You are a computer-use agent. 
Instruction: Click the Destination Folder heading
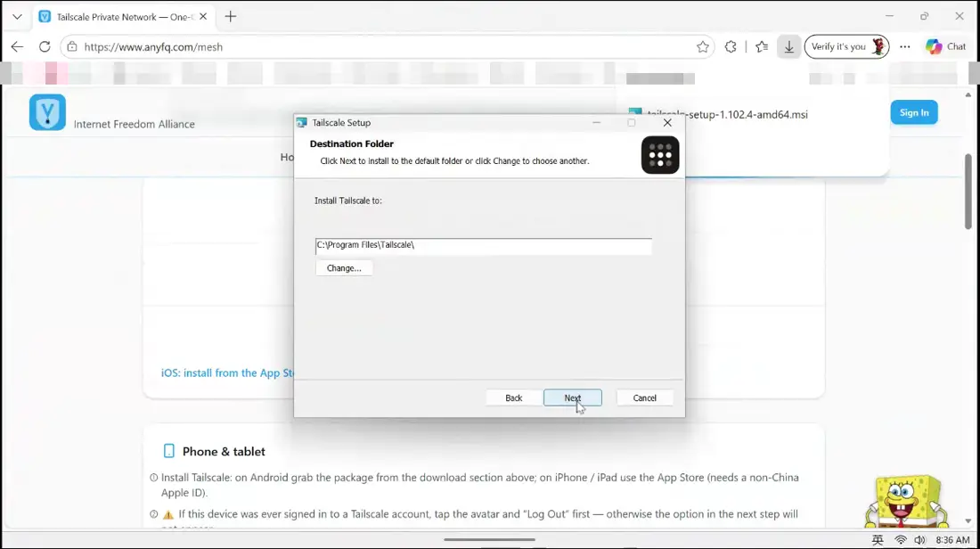tap(351, 143)
